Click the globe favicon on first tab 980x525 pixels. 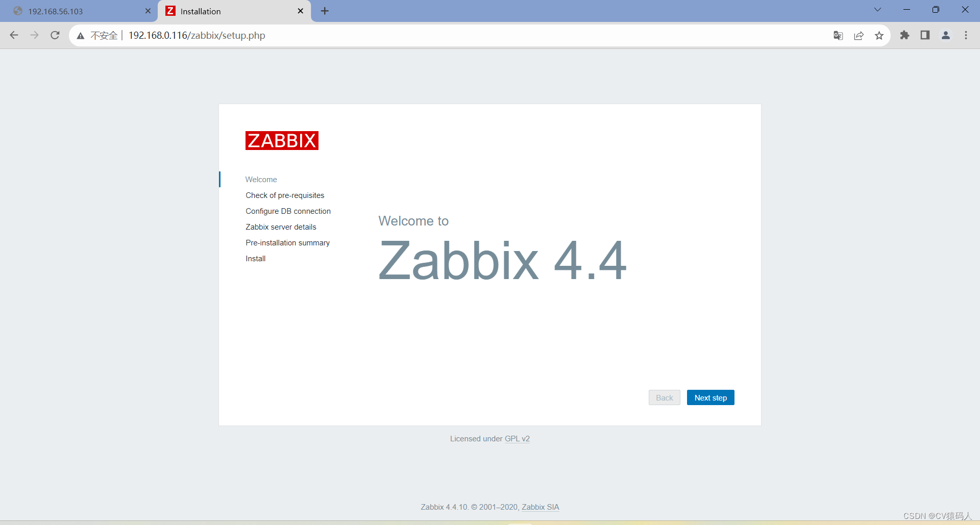pyautogui.click(x=18, y=11)
